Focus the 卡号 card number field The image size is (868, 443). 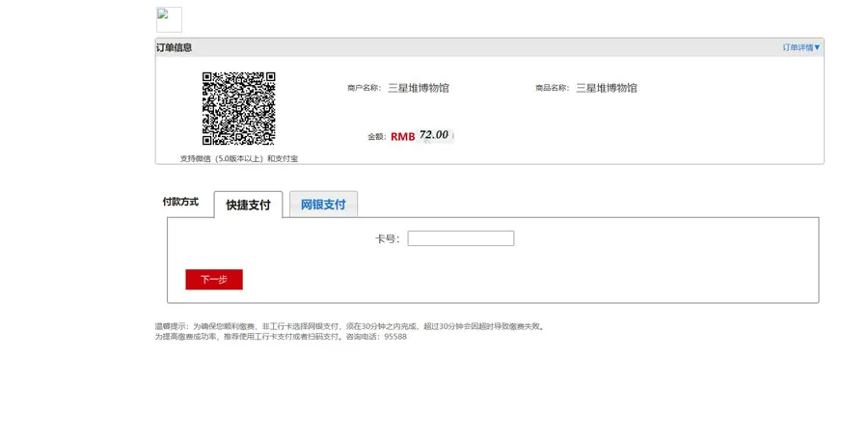pyautogui.click(x=461, y=238)
